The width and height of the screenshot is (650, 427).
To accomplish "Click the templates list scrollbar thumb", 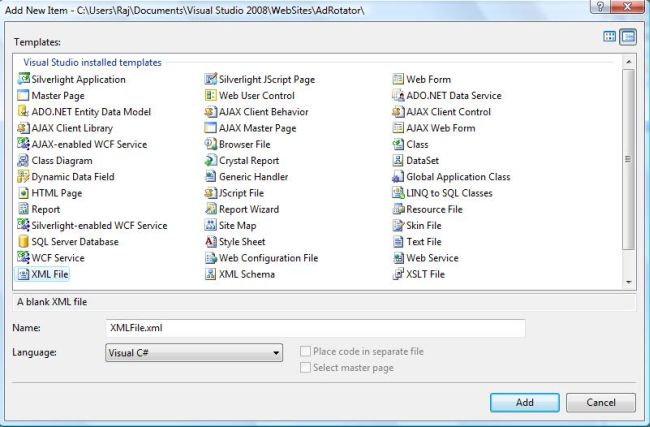I will point(629,159).
